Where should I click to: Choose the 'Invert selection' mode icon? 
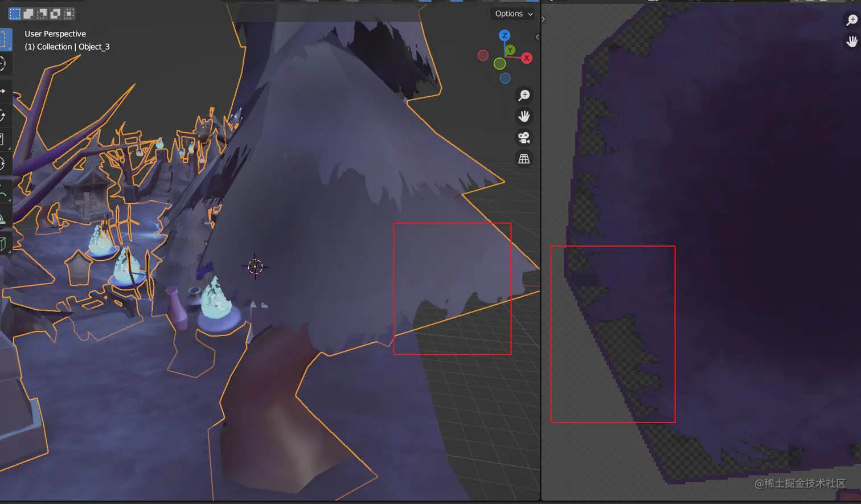pos(56,14)
